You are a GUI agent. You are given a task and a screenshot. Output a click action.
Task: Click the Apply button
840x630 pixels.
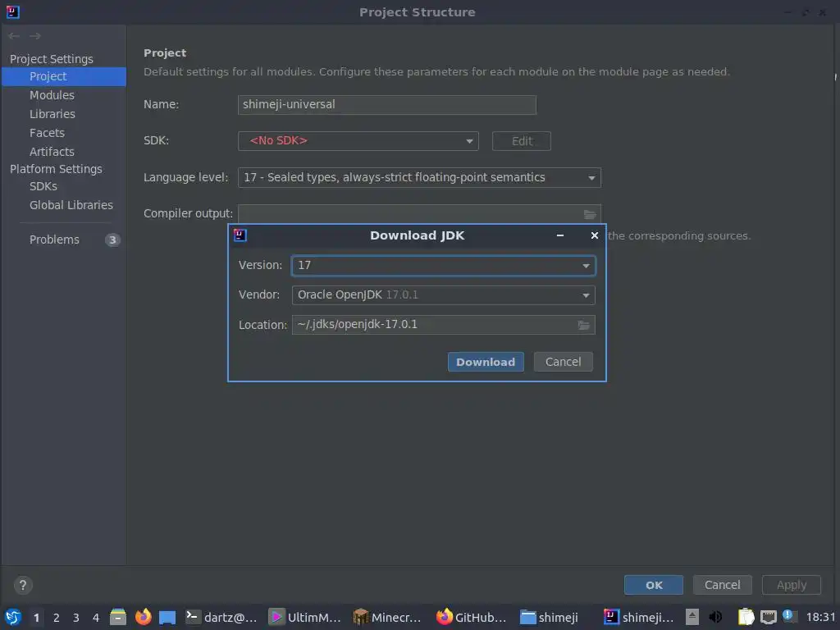(792, 585)
